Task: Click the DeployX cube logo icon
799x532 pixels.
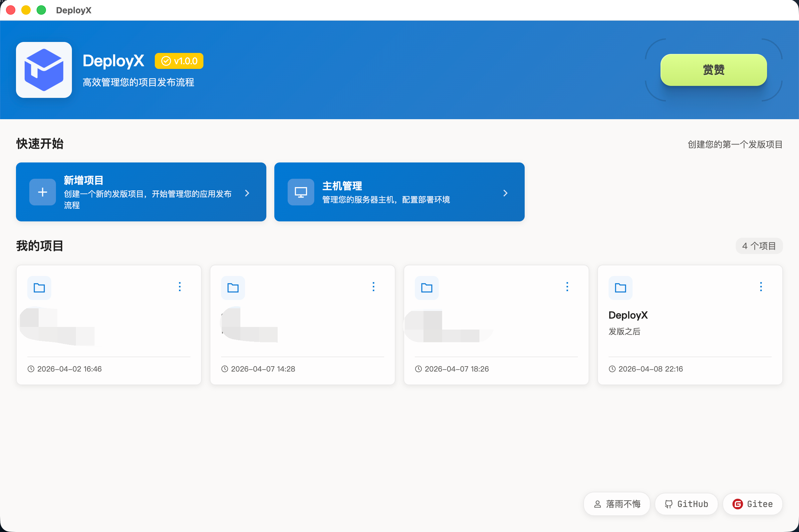Action: click(x=44, y=70)
